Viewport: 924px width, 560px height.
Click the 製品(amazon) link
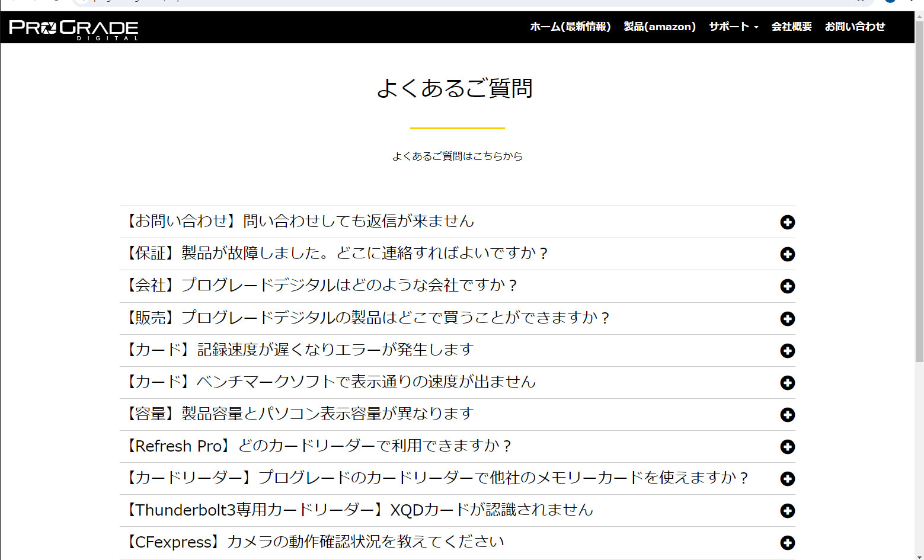point(659,27)
